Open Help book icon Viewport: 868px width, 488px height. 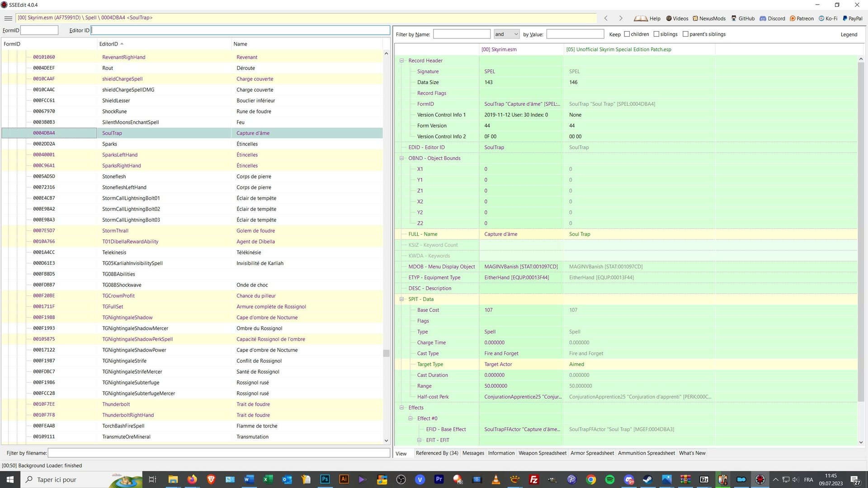(641, 19)
